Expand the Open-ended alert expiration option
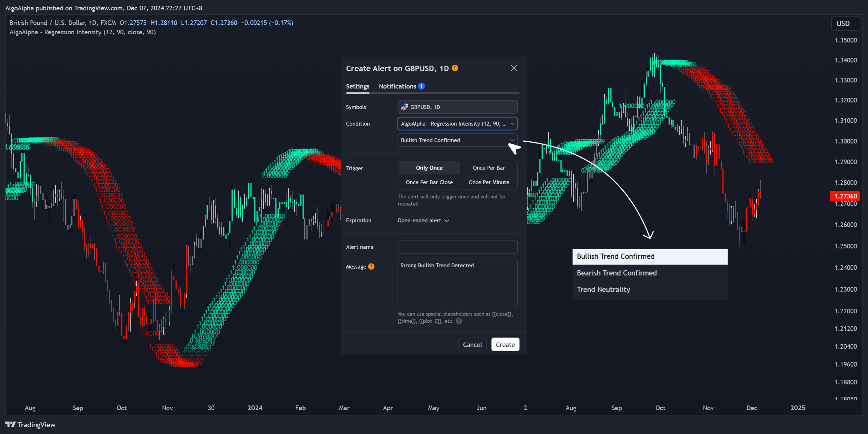868x434 pixels. [x=423, y=221]
